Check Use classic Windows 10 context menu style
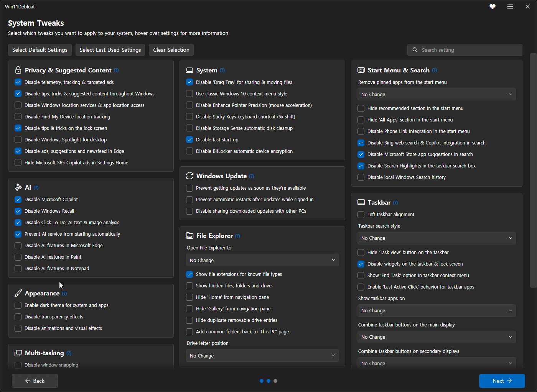This screenshot has height=392, width=537. click(189, 93)
